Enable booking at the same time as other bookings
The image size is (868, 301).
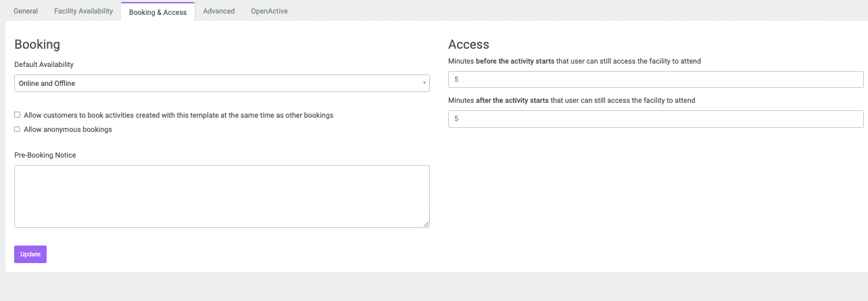tap(17, 115)
